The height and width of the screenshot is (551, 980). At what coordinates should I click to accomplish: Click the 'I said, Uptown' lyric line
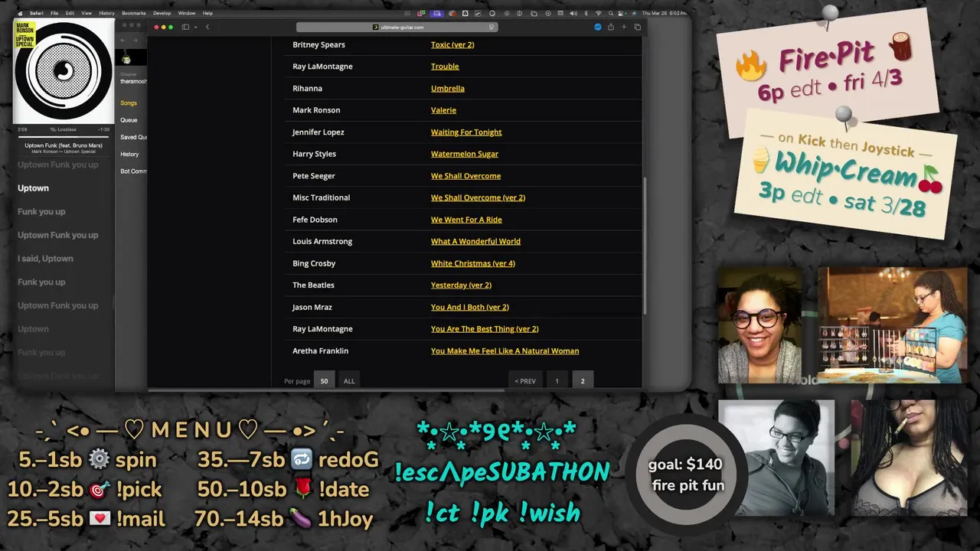coord(45,259)
